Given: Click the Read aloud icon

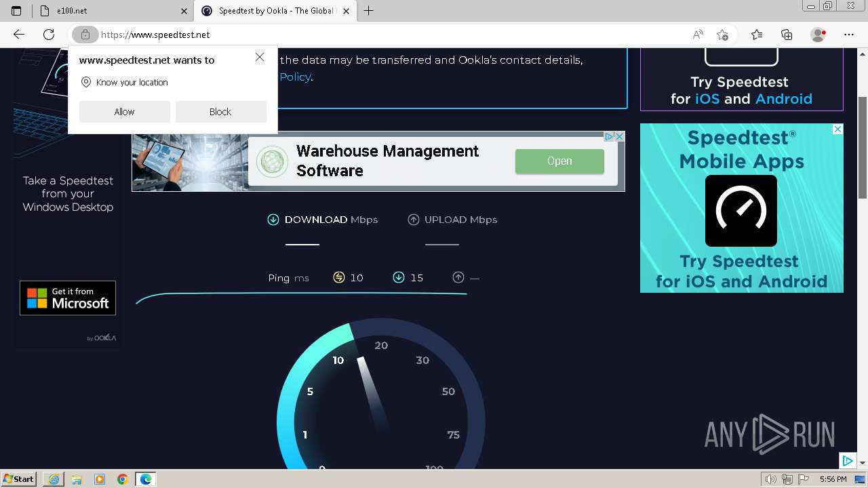Looking at the screenshot, I should click(698, 35).
